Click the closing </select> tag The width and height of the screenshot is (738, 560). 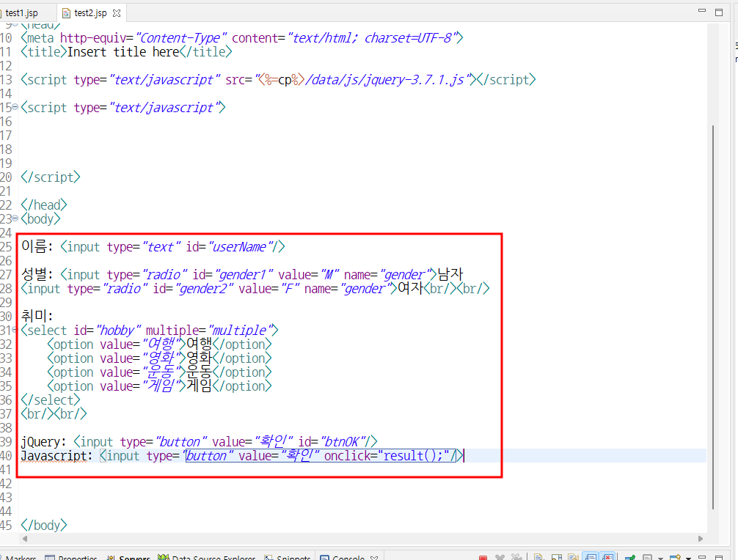click(51, 400)
